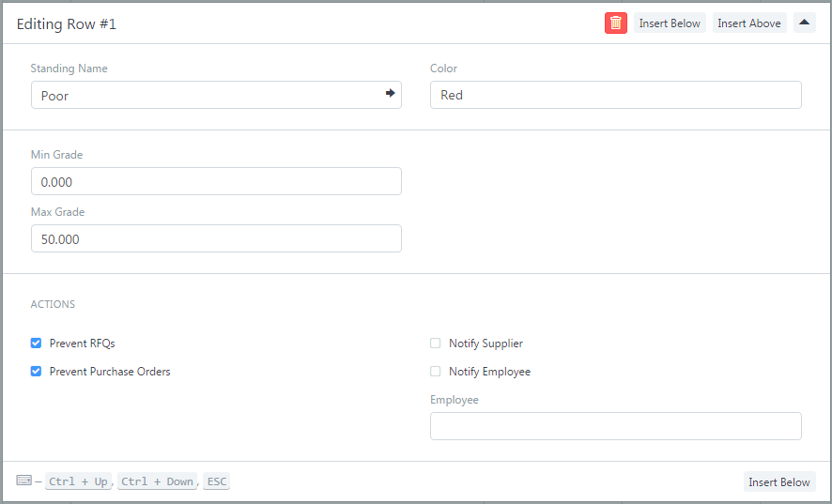This screenshot has height=504, width=832.
Task: Open the empty Employee link field
Action: click(615, 426)
